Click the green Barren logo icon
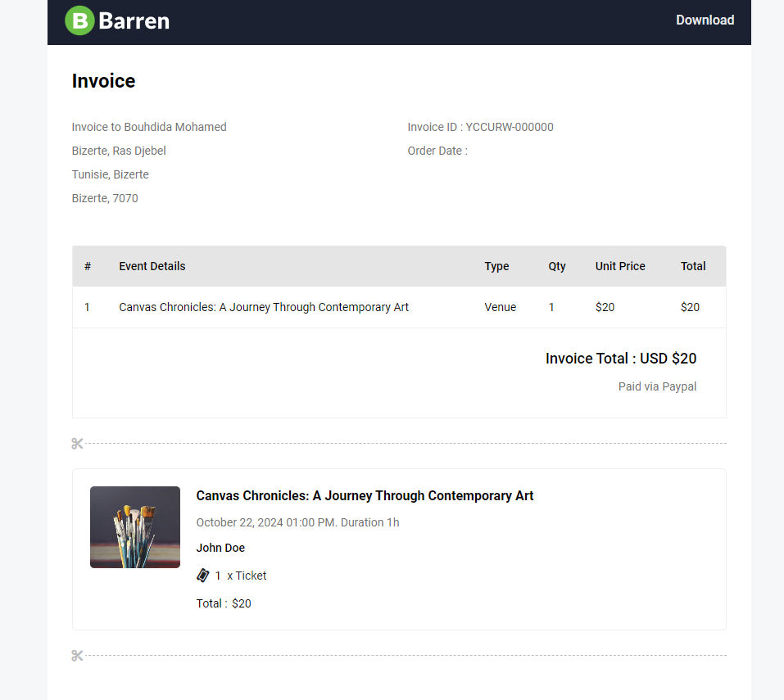 pos(79,20)
